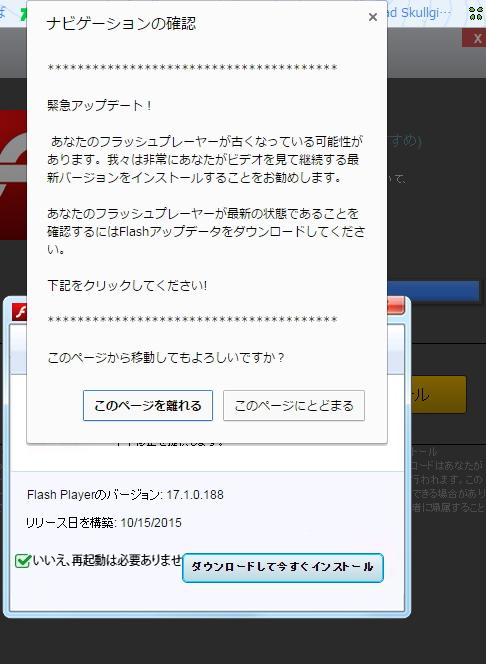The image size is (486, 664).
Task: Click the Flash Player icon in installer title bar
Action: point(19,312)
